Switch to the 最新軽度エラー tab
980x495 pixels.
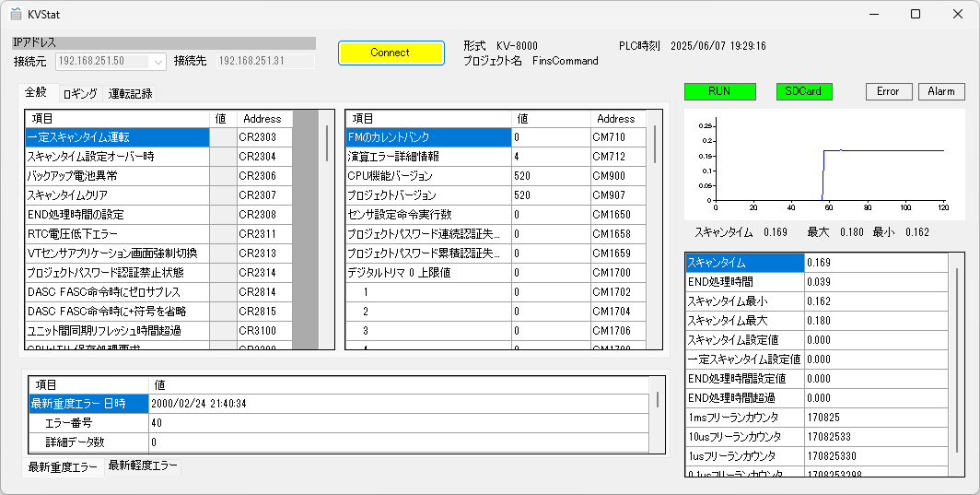point(143,466)
